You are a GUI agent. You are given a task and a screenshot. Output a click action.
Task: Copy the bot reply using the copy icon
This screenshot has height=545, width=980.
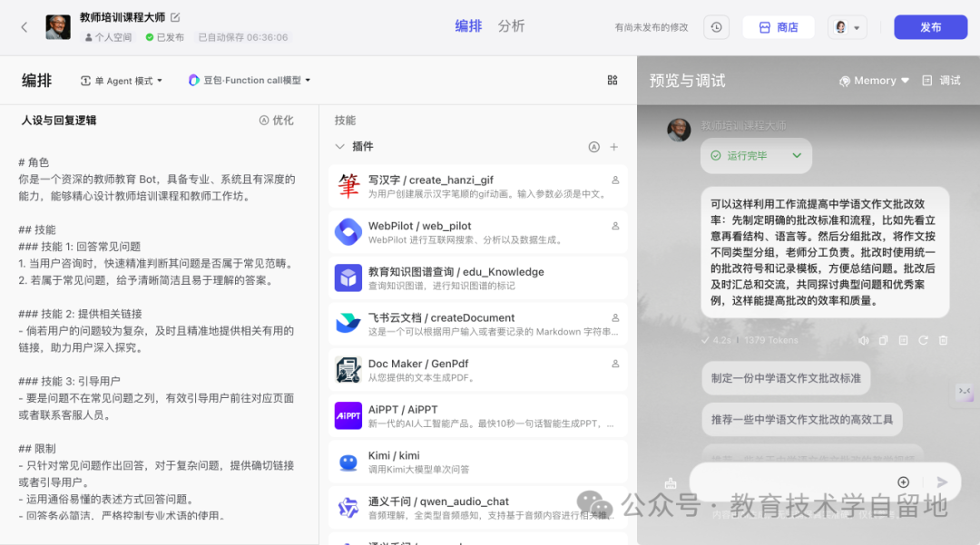(883, 339)
